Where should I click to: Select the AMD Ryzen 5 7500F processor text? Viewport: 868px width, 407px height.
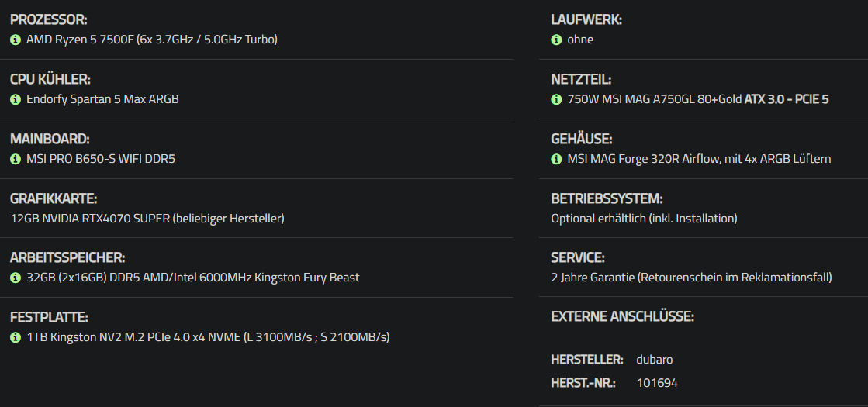[152, 40]
